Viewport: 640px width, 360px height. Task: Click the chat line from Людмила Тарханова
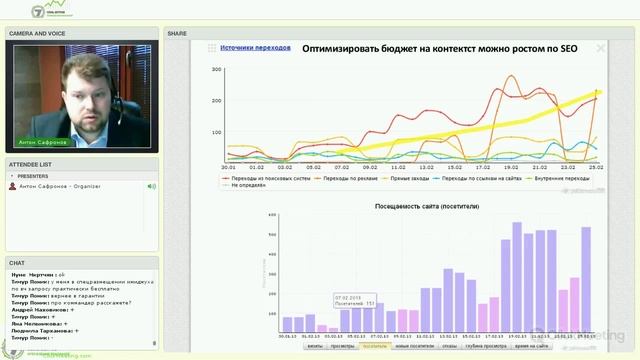pos(45,331)
